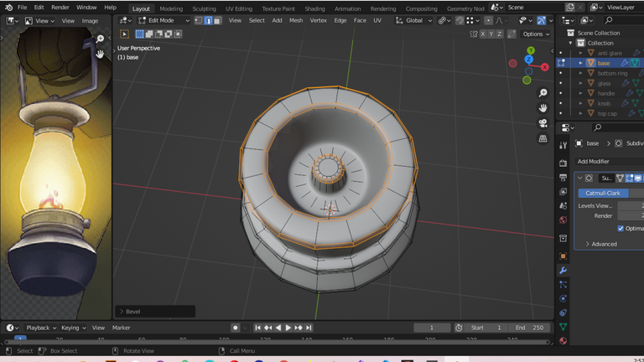Open the Physics properties tab icon
The width and height of the screenshot is (644, 362).
[563, 298]
